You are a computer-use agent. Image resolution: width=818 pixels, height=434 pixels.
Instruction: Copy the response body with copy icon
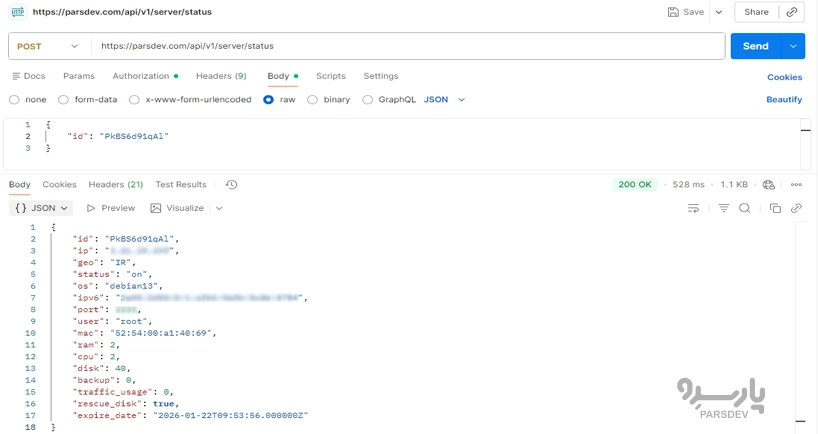(x=775, y=208)
